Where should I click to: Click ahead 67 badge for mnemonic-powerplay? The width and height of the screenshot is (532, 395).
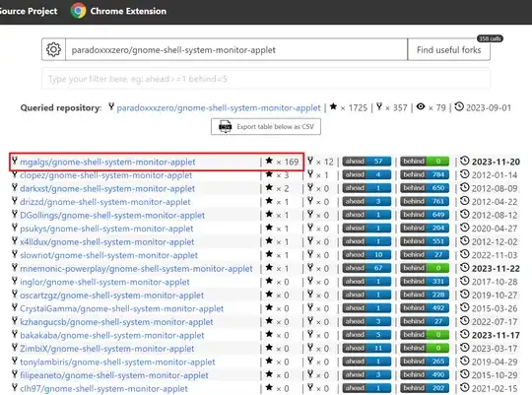(x=366, y=268)
